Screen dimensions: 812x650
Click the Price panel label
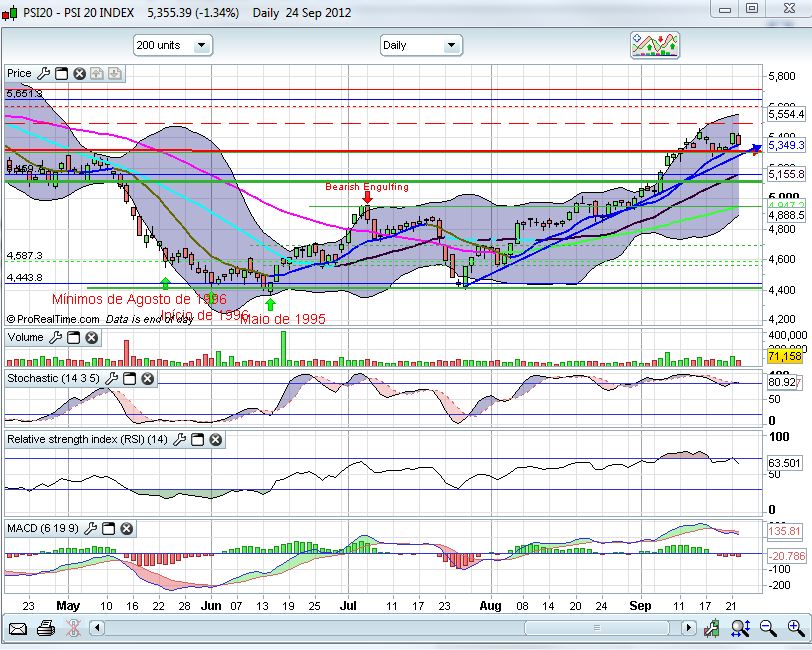coord(19,74)
